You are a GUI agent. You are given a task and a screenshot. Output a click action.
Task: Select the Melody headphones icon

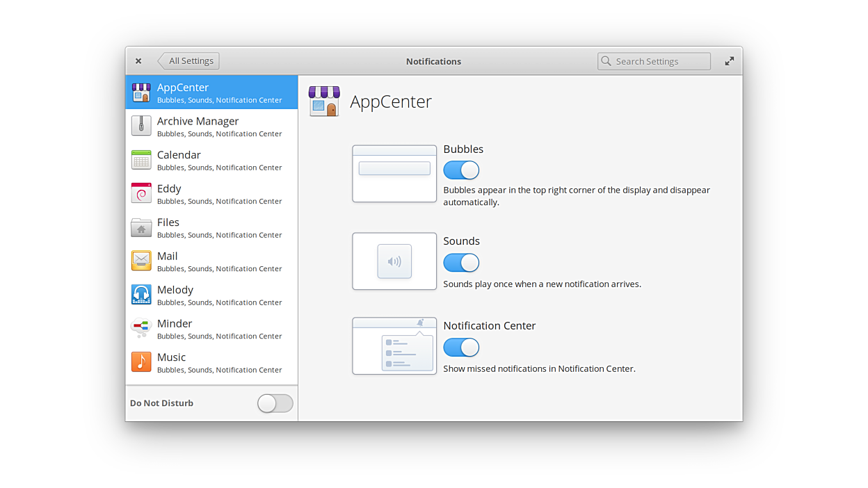click(x=141, y=295)
